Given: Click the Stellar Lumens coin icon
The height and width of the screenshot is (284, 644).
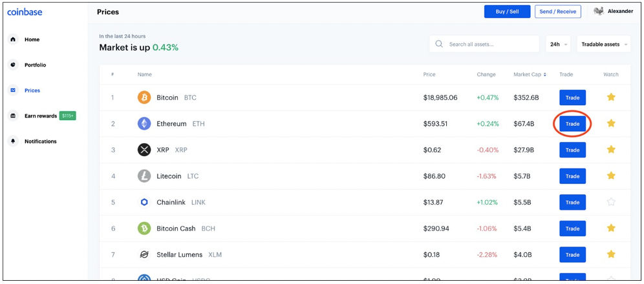Looking at the screenshot, I should [144, 254].
